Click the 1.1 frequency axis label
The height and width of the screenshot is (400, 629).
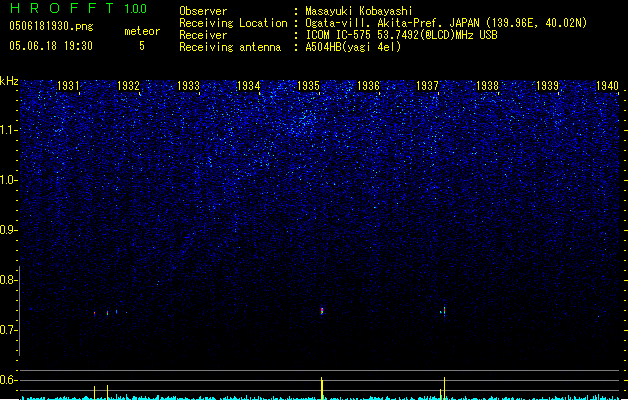8,130
